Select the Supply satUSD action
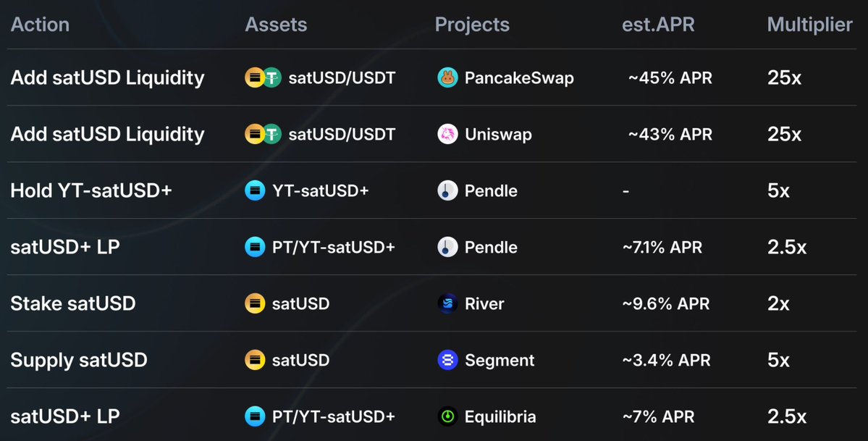Viewport: 868px width, 441px height. [x=78, y=360]
